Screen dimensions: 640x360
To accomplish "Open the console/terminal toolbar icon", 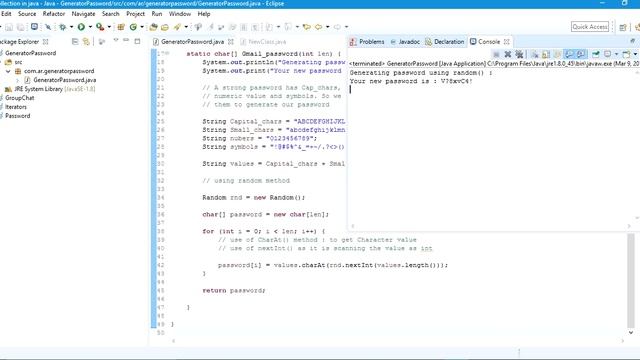I will (34, 27).
